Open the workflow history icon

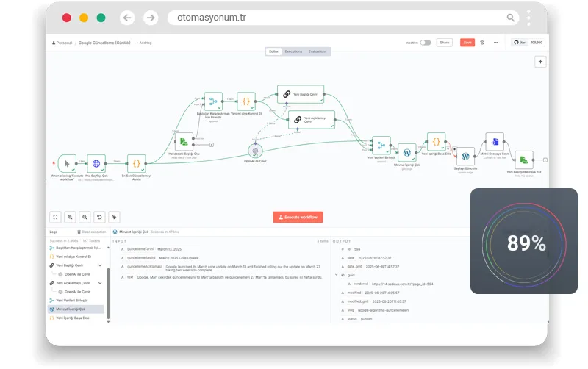tap(482, 43)
